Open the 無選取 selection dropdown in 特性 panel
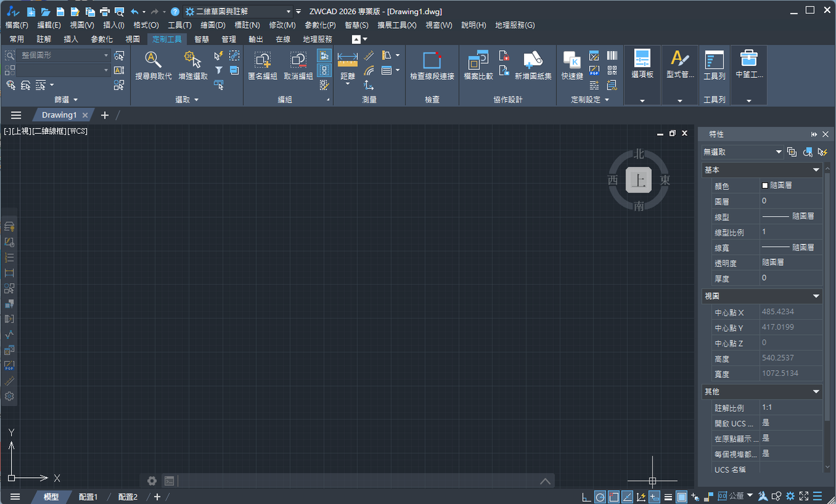836x504 pixels. point(743,152)
